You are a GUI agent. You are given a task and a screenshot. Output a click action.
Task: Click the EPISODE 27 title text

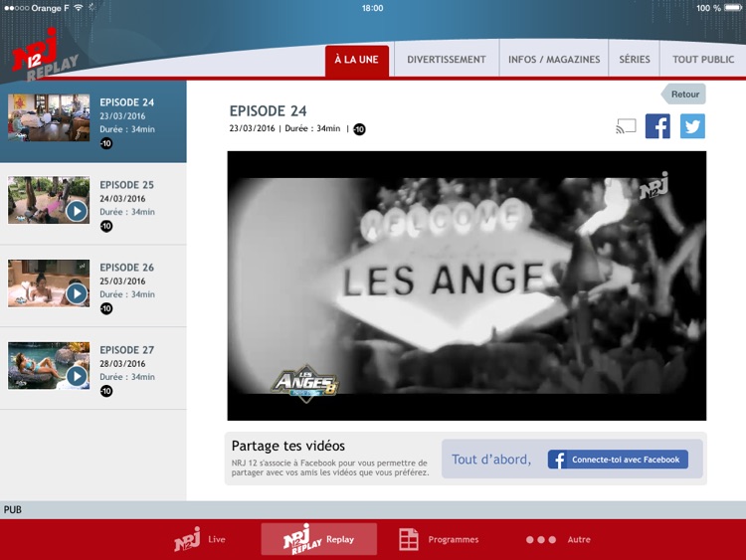pyautogui.click(x=126, y=350)
